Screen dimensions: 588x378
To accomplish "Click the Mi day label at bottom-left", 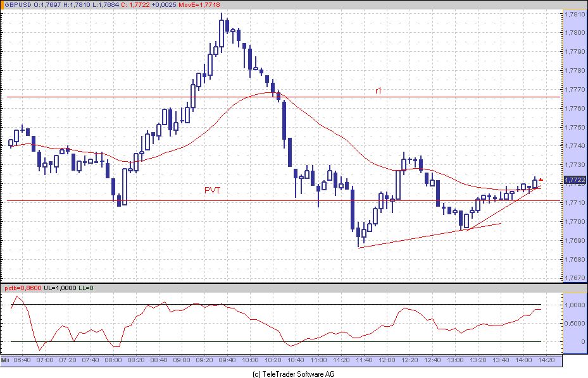I will point(4,360).
